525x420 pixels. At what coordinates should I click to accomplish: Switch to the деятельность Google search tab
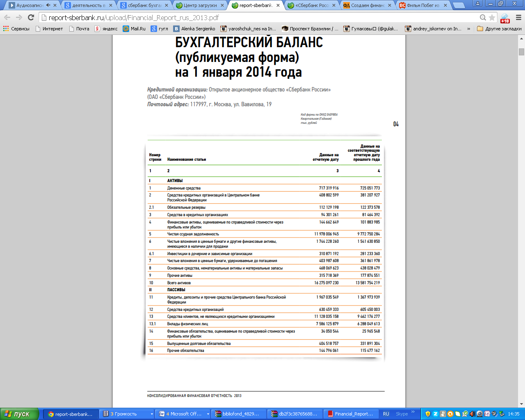click(89, 5)
